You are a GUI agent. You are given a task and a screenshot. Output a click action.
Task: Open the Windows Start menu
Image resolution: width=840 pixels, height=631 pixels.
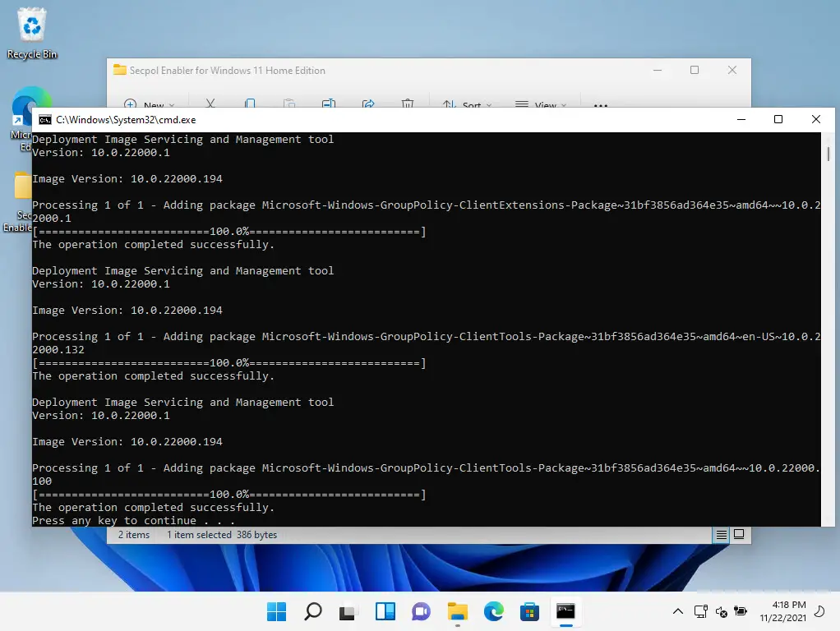(276, 612)
